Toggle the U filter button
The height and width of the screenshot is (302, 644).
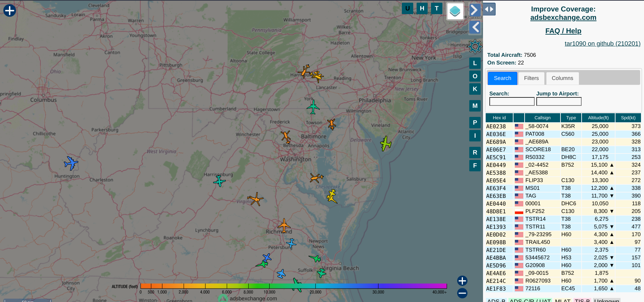click(x=408, y=8)
